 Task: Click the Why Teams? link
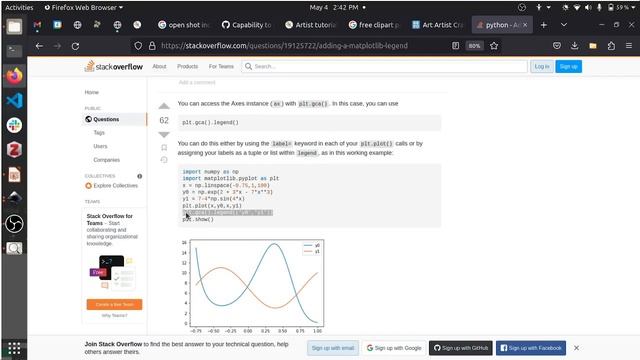(114, 316)
